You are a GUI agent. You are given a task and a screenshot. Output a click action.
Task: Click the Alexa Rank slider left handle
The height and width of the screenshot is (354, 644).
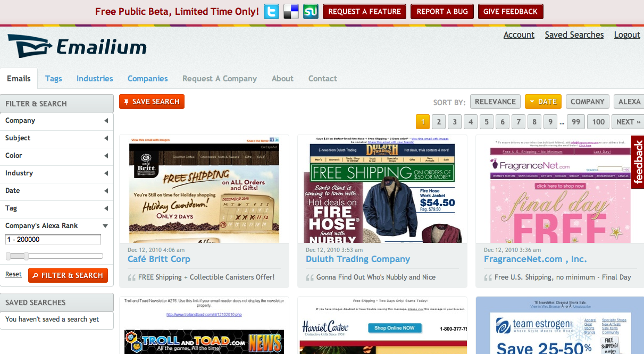tap(8, 256)
